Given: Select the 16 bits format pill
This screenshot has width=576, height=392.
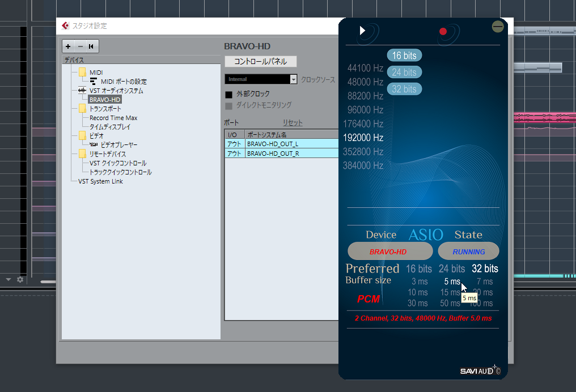Looking at the screenshot, I should (x=404, y=56).
